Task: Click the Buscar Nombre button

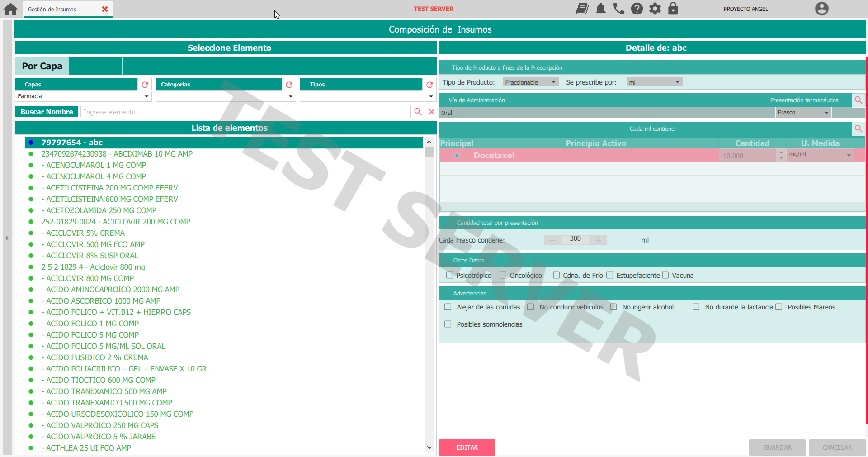Action: click(47, 112)
